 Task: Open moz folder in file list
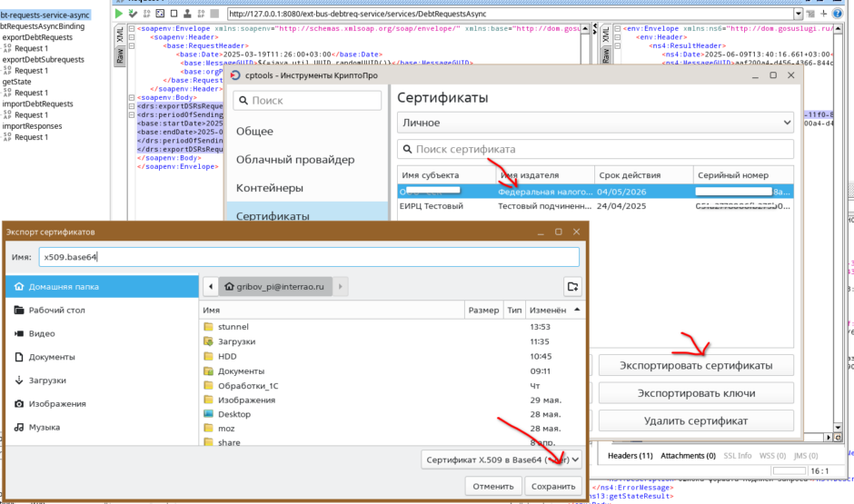pyautogui.click(x=226, y=429)
